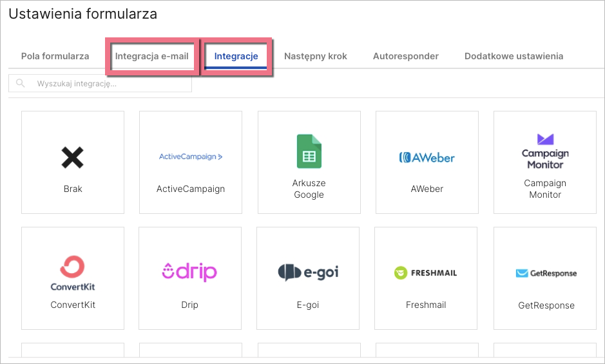Click the GetResponse tile caption
Image resolution: width=605 pixels, height=364 pixels.
point(546,305)
